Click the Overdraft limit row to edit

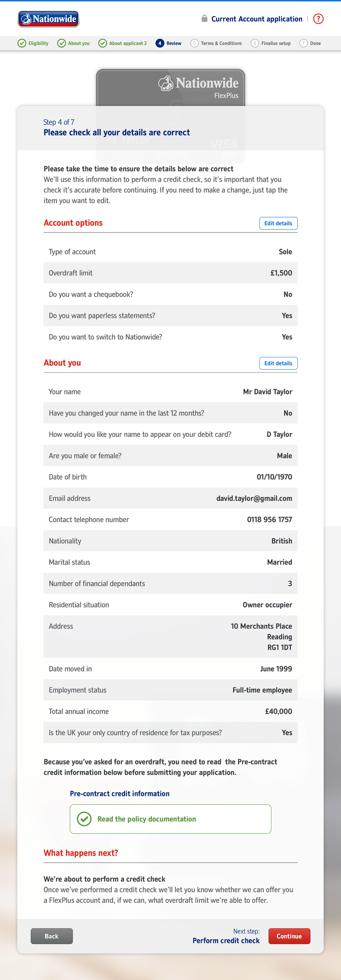point(170,273)
